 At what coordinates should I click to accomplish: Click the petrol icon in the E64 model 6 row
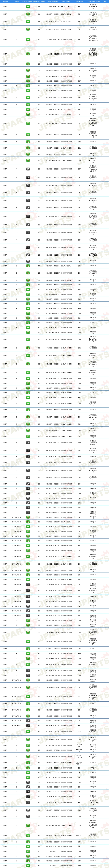[28, 739]
